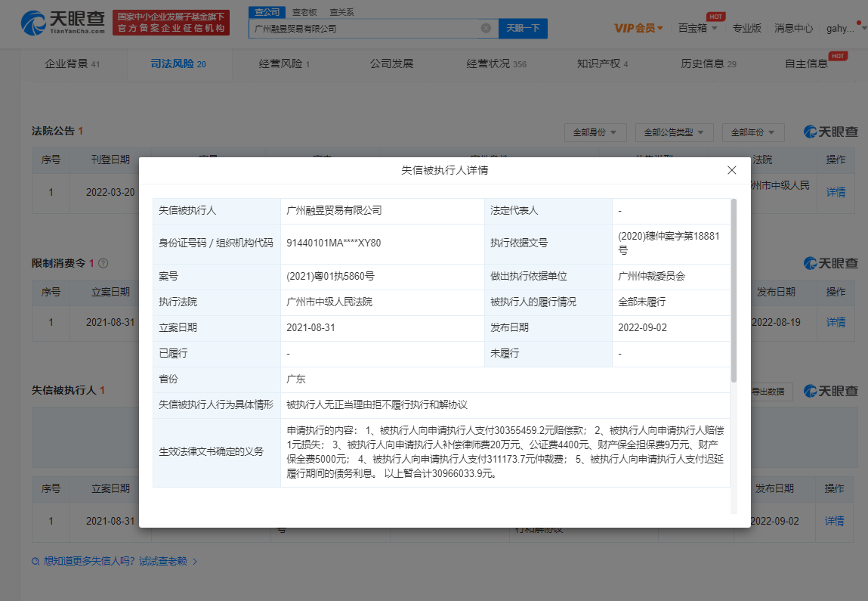The width and height of the screenshot is (868, 601).
Task: Expand the 全部公告类型 filter dropdown
Action: click(x=675, y=133)
